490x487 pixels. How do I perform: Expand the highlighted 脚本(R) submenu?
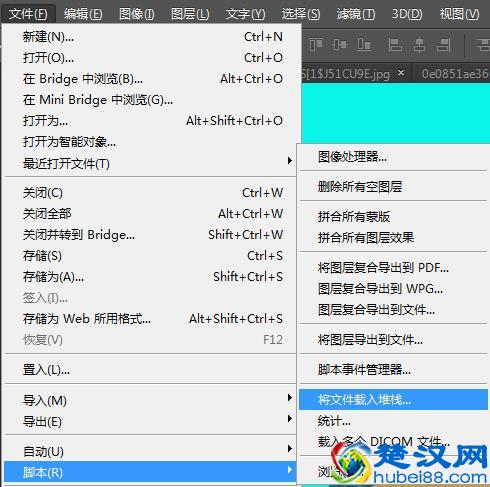(150, 472)
